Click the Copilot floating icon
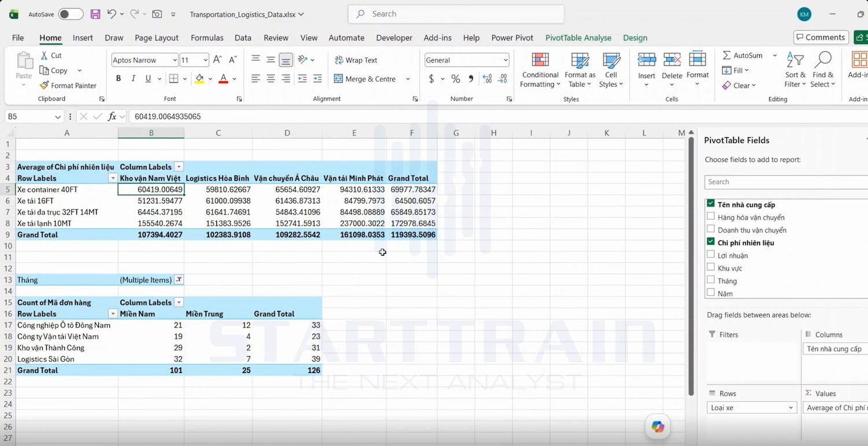Screen dimensions: 868x446 658,427
